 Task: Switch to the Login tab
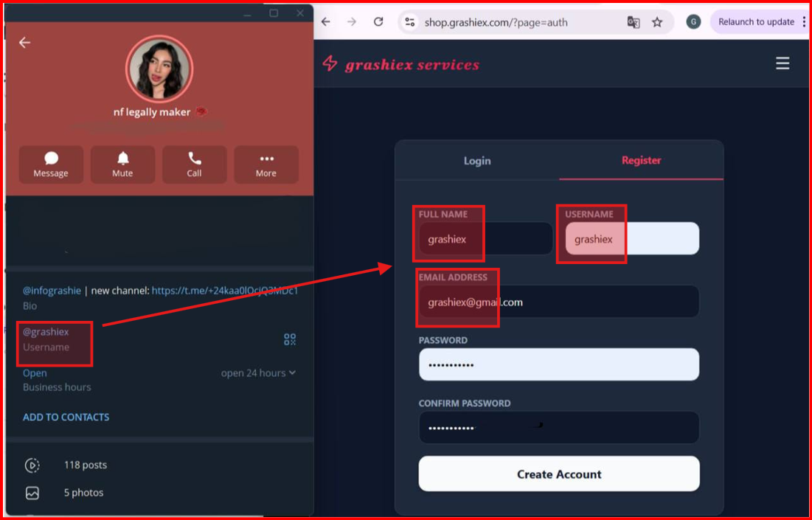click(476, 161)
